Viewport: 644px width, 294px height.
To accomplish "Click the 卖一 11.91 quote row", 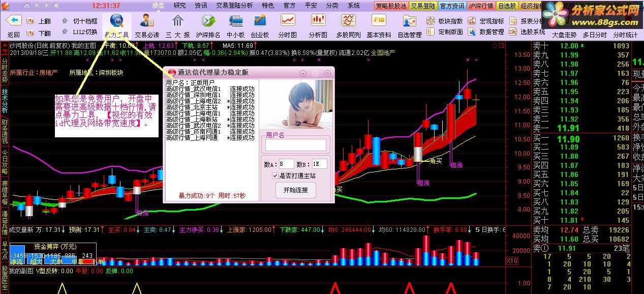I will pyautogui.click(x=580, y=128).
